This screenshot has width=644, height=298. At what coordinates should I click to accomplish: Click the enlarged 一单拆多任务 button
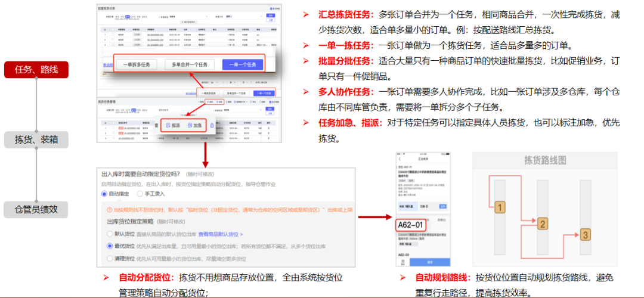(x=137, y=64)
